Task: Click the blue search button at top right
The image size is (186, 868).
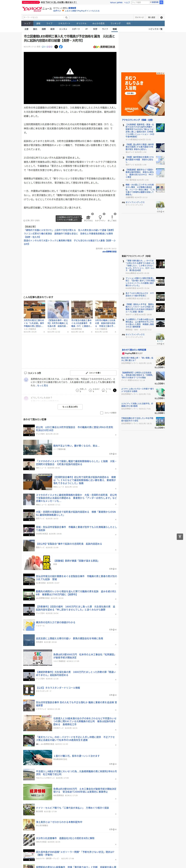Action: [x=161, y=2]
